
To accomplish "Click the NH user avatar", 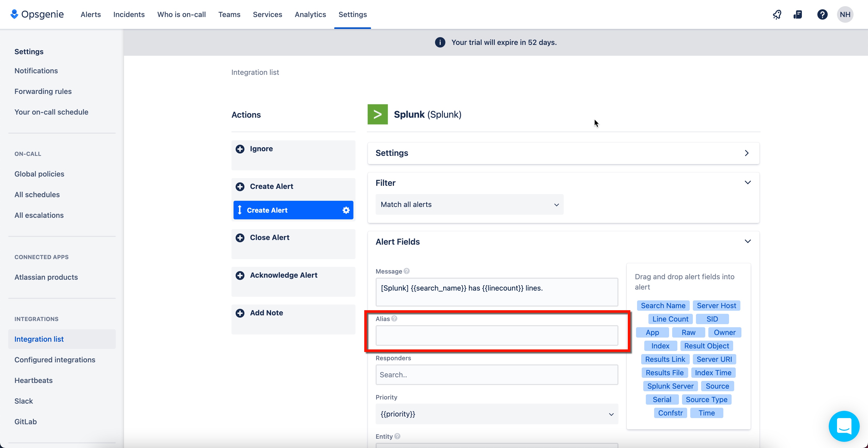I will (x=845, y=14).
